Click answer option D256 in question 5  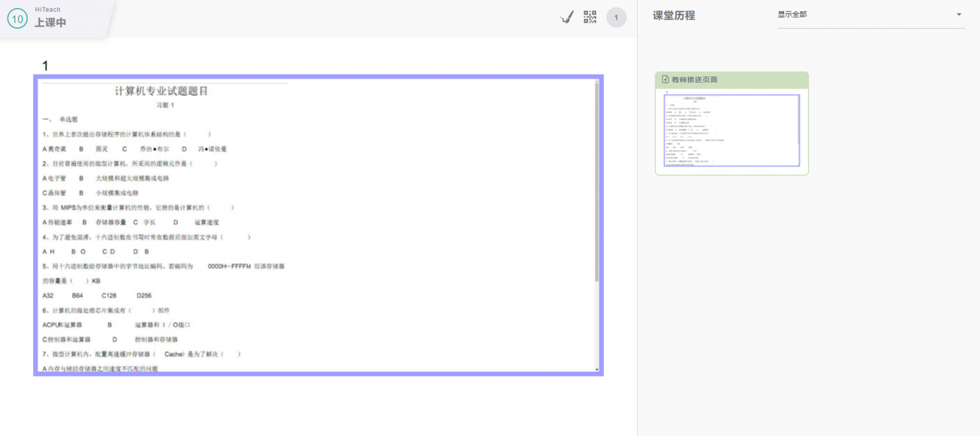(144, 296)
